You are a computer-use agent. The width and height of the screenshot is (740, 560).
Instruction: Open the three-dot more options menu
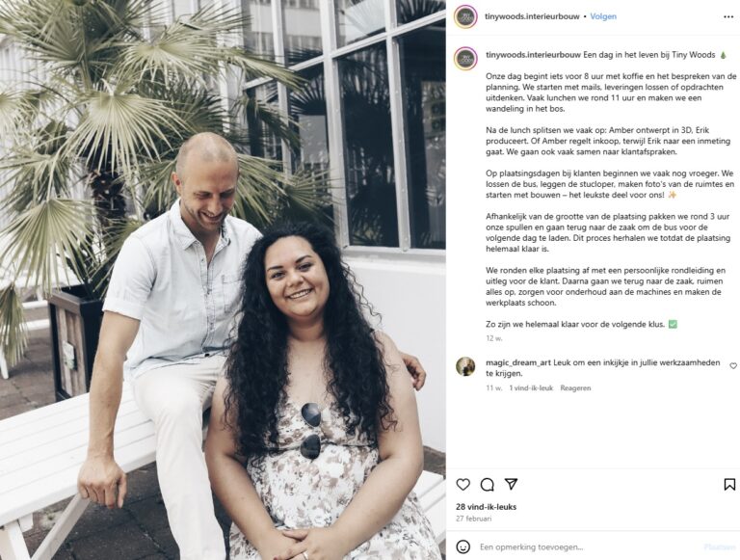[x=728, y=16]
